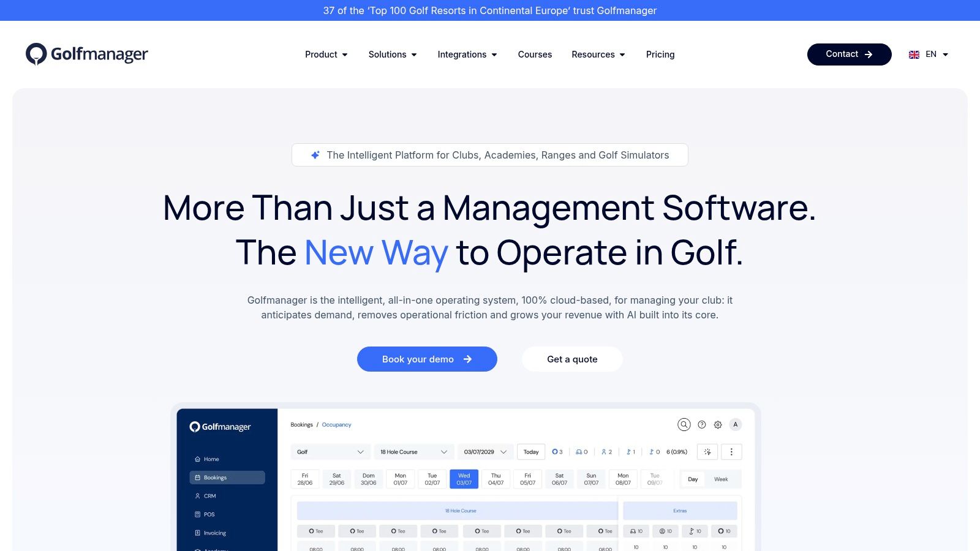Viewport: 980px width, 551px height.
Task: Expand the Integrations menu
Action: pos(467,54)
